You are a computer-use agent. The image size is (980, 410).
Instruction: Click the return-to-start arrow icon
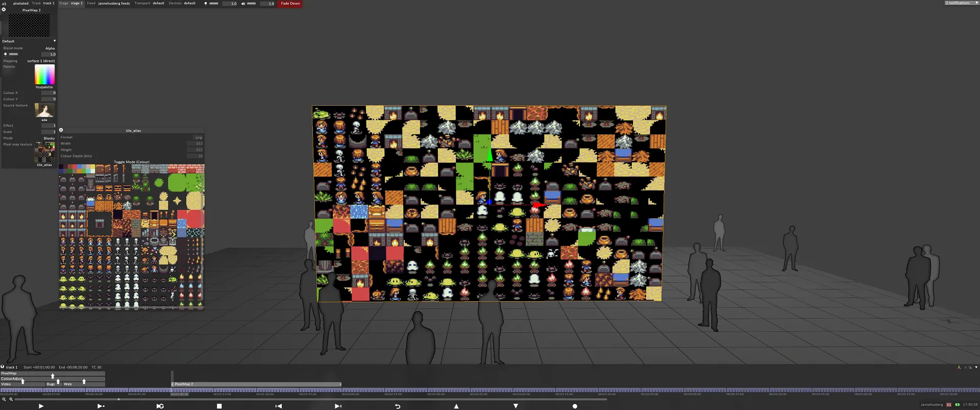[x=397, y=406]
